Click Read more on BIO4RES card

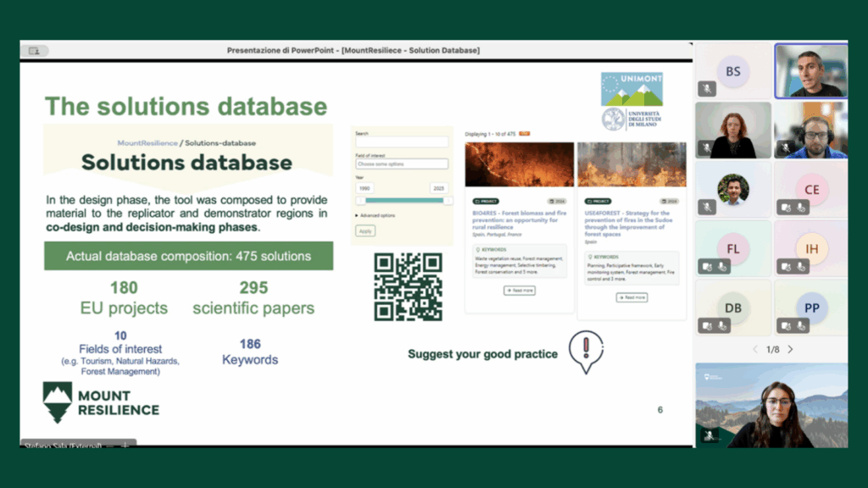coord(519,291)
